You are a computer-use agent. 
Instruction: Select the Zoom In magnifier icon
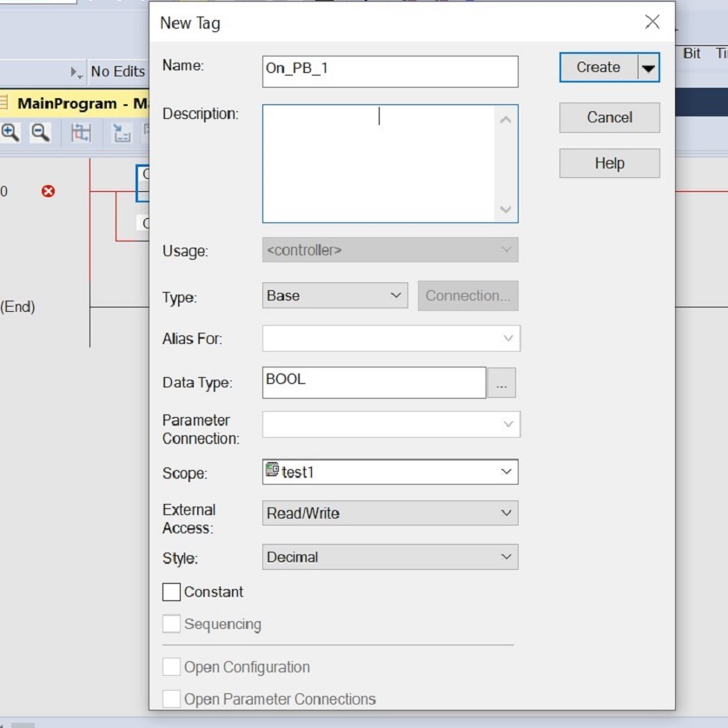[9, 132]
